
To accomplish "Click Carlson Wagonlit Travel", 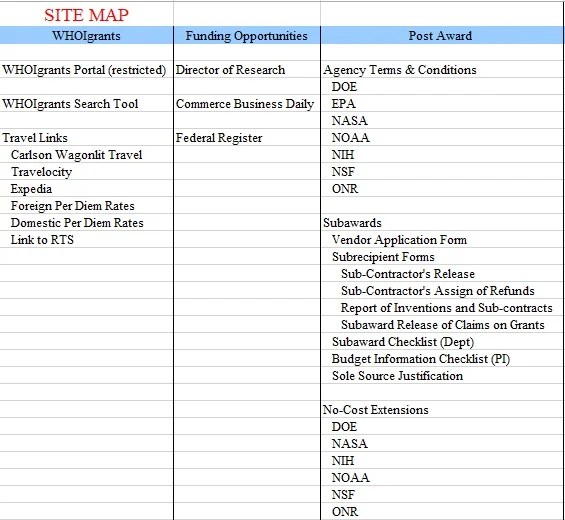I will pos(76,155).
